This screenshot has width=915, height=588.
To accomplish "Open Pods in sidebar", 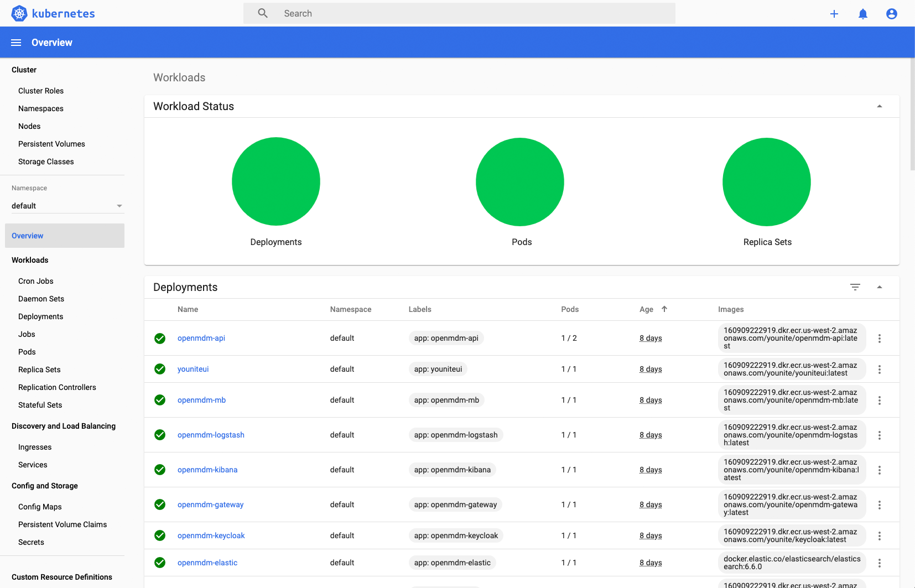I will click(27, 352).
